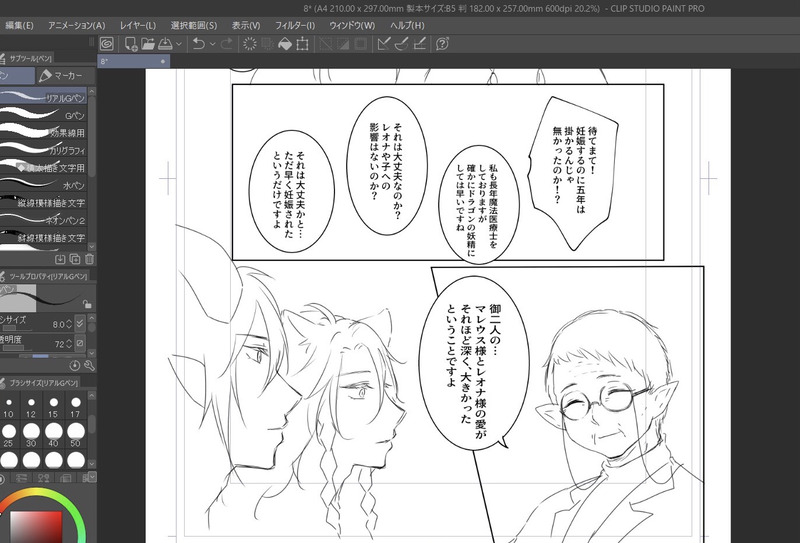Click the Show selection border icon
800x543 pixels.
coord(361,44)
